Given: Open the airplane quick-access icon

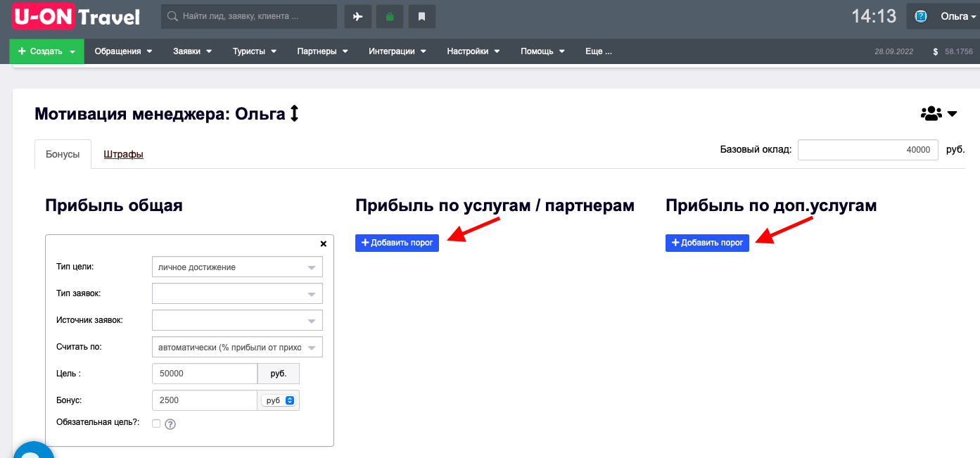Looking at the screenshot, I should tap(357, 16).
